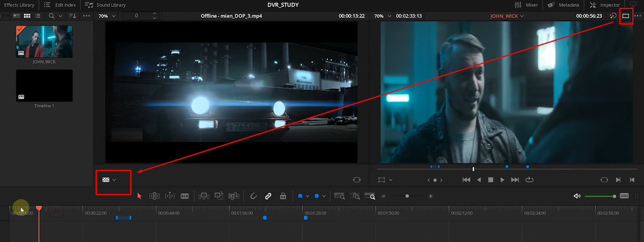Open flag color dropdown arrow
Viewport: 644px width, 242px height.
307,196
